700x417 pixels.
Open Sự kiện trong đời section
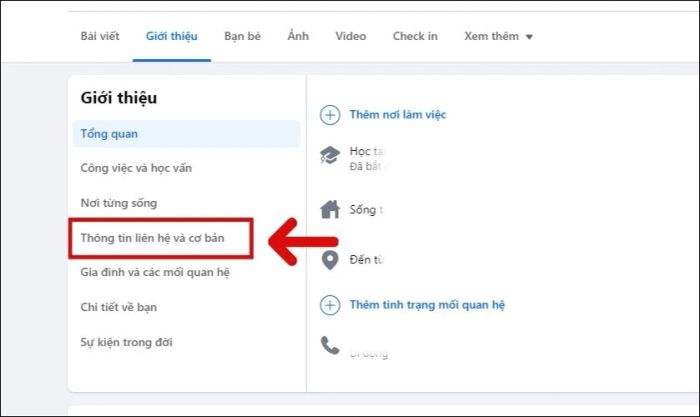pos(126,342)
